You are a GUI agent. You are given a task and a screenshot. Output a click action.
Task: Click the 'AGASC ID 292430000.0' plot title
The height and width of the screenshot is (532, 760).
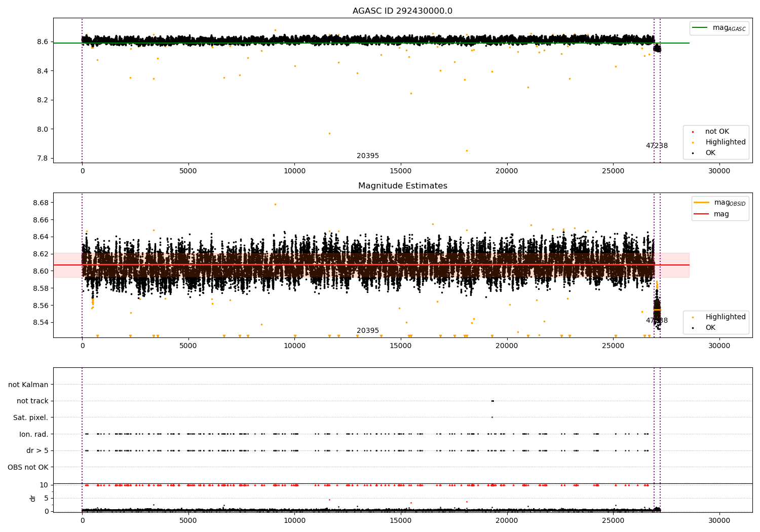(402, 11)
